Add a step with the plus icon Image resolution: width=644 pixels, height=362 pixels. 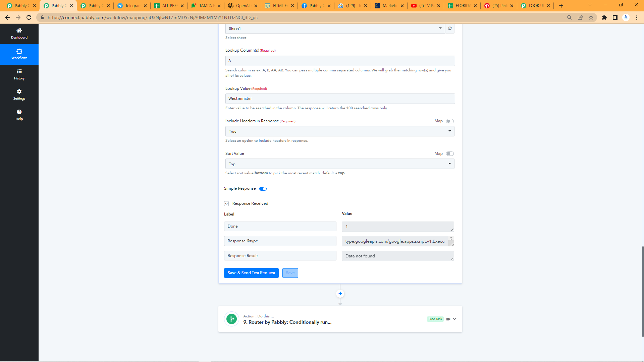tap(340, 294)
